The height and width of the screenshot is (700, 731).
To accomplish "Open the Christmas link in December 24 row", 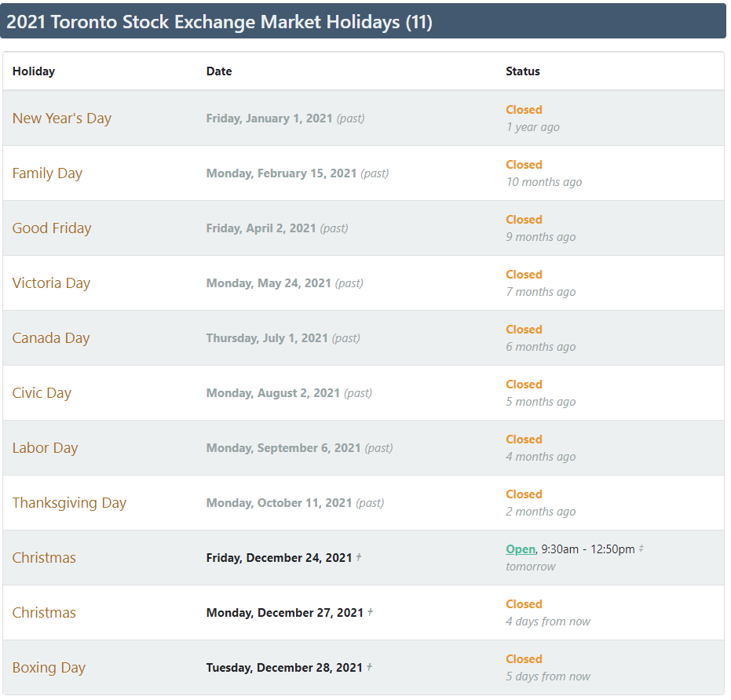I will pos(44,558).
